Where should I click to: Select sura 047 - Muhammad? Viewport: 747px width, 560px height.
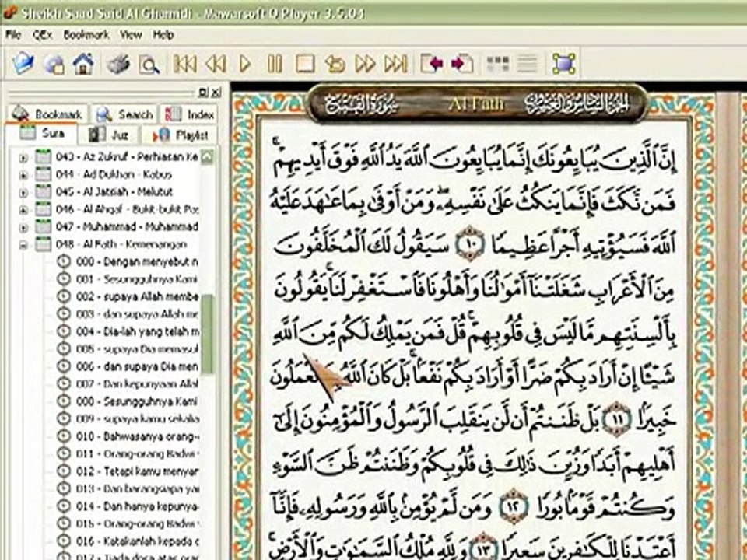tap(127, 226)
